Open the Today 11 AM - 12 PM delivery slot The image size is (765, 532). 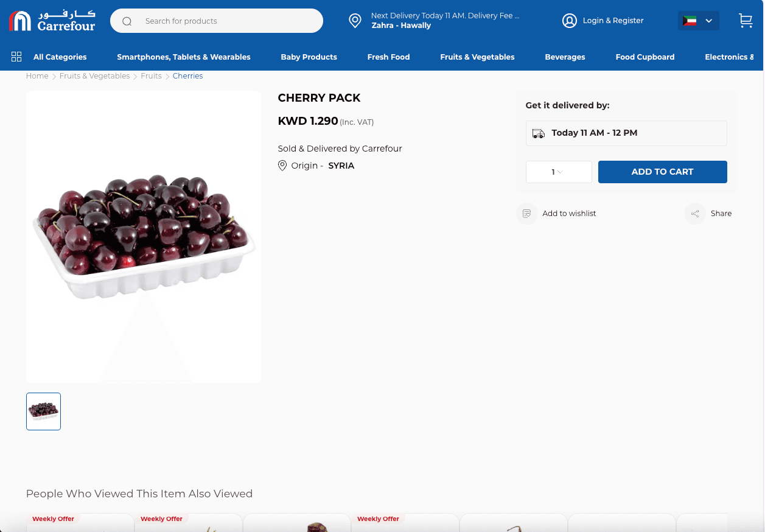tap(626, 133)
